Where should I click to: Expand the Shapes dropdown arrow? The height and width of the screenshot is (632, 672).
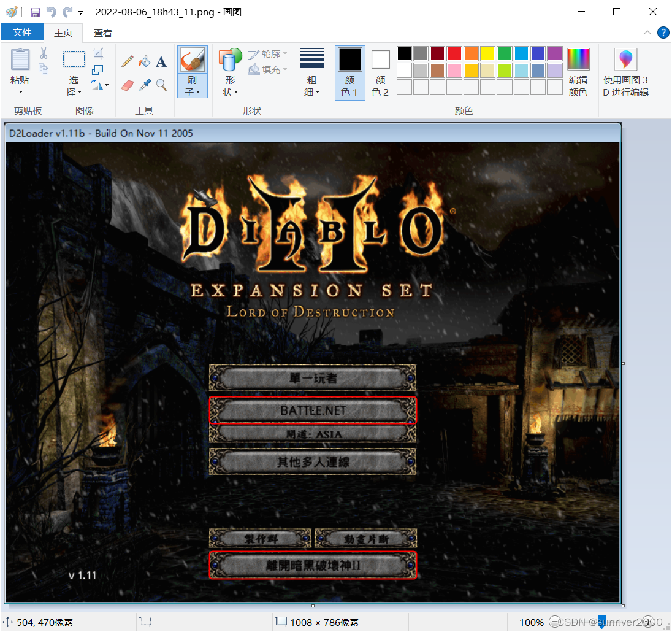235,92
